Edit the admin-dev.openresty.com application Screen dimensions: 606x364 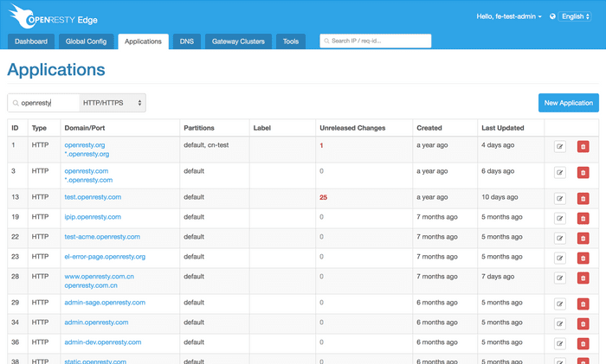559,343
